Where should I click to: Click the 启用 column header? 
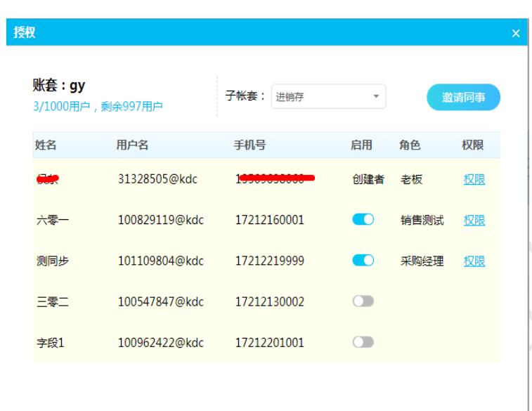(361, 145)
